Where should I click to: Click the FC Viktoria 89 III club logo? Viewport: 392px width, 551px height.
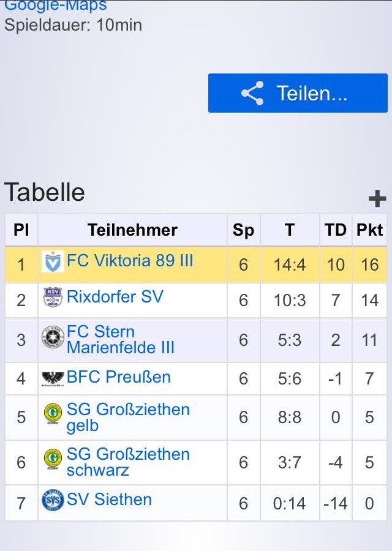53,261
